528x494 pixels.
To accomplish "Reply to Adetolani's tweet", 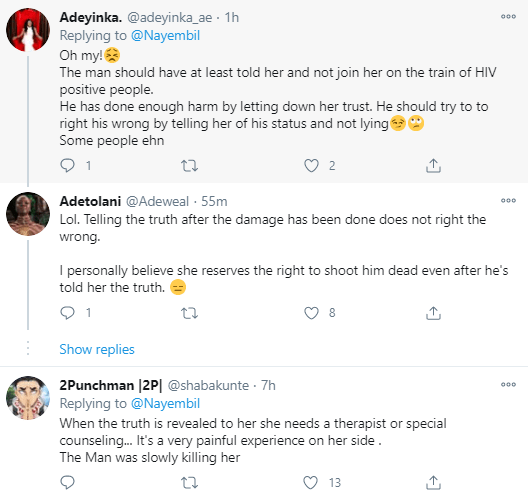I will [x=67, y=313].
